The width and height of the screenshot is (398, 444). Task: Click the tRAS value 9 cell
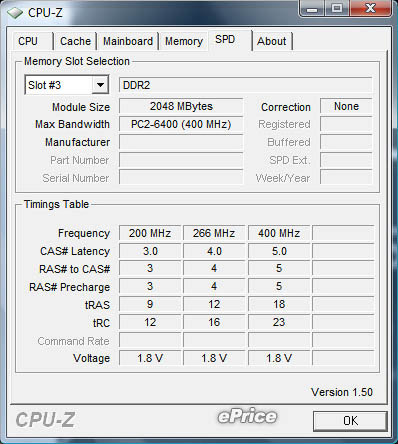150,305
